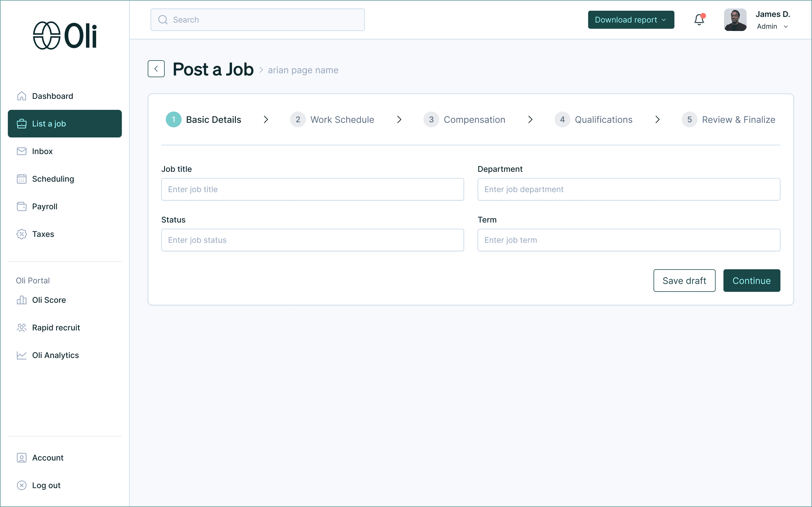Screen dimensions: 812x507
Task: Click the Inbox envelope icon
Action: pos(21,151)
